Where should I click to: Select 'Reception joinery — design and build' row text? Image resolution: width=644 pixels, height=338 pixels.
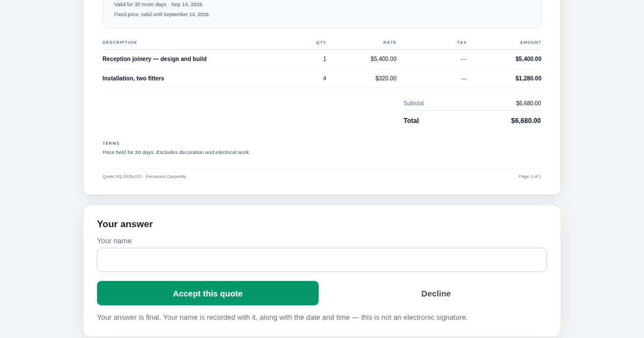tap(155, 59)
